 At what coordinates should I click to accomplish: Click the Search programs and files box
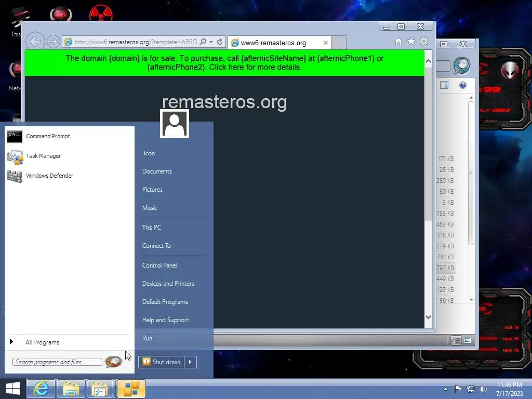pos(57,362)
